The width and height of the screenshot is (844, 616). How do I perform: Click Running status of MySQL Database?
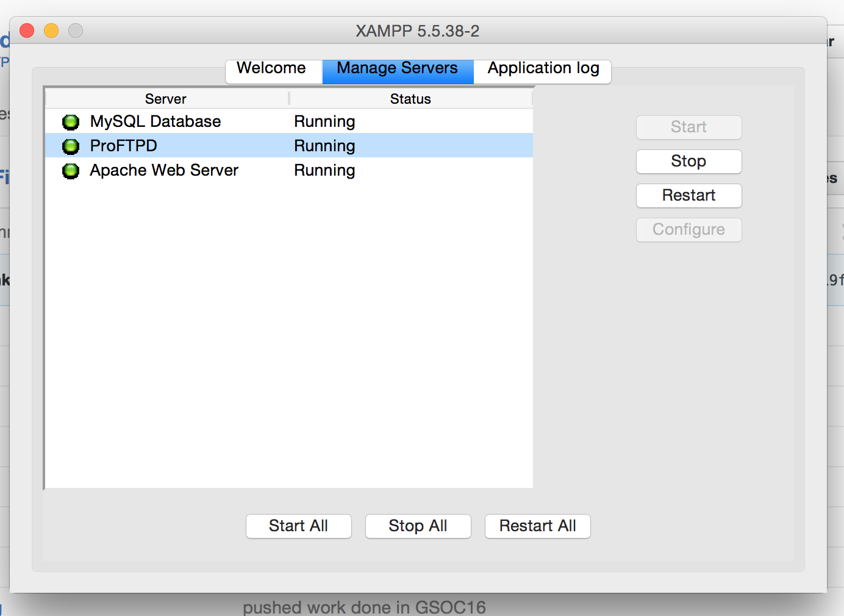click(x=324, y=122)
